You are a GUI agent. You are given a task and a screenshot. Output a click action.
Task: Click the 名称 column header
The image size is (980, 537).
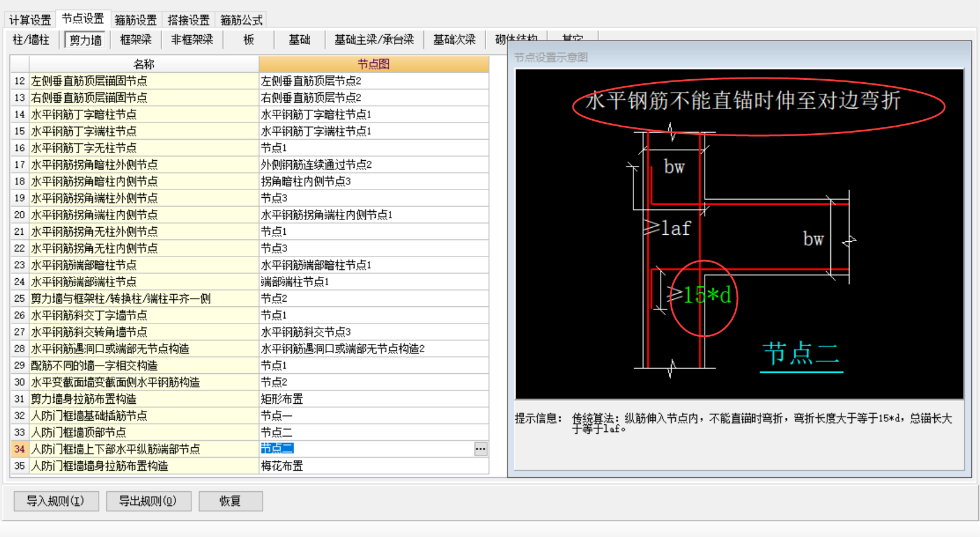point(144,64)
